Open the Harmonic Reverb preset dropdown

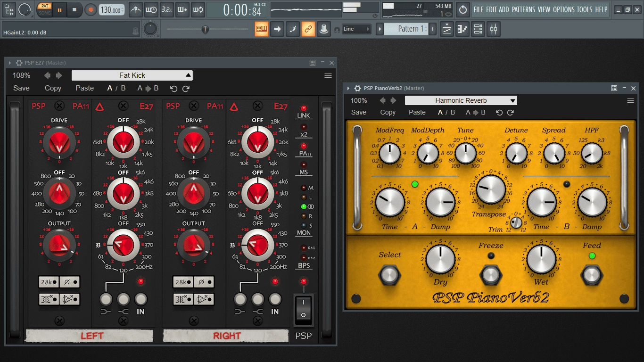pos(461,100)
